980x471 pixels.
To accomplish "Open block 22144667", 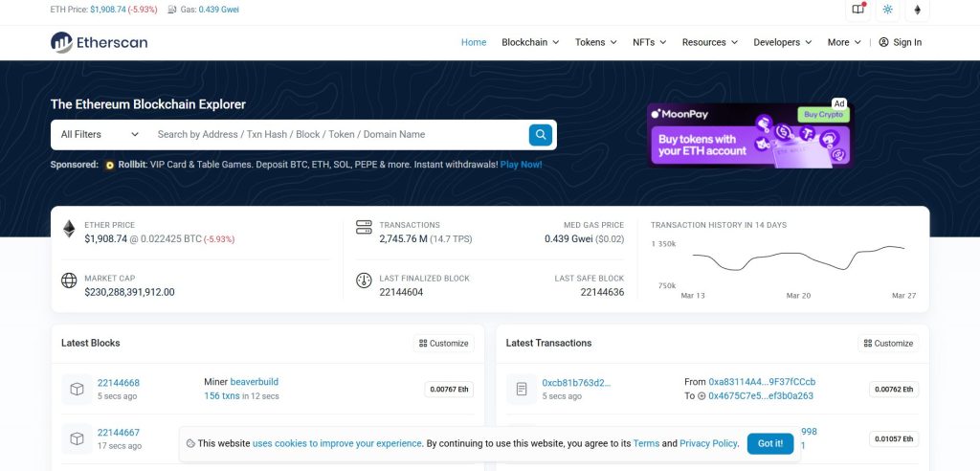I will [118, 432].
